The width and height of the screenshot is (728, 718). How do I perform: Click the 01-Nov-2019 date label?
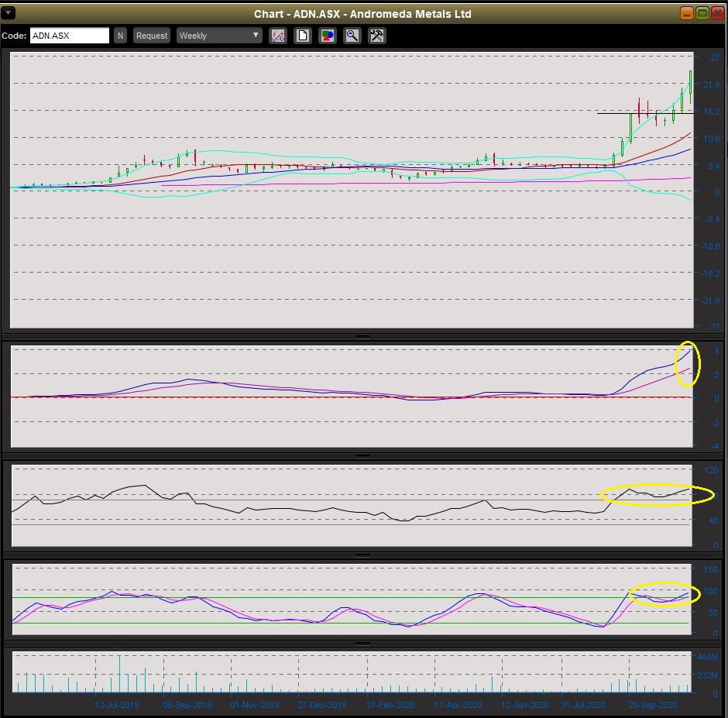255,705
